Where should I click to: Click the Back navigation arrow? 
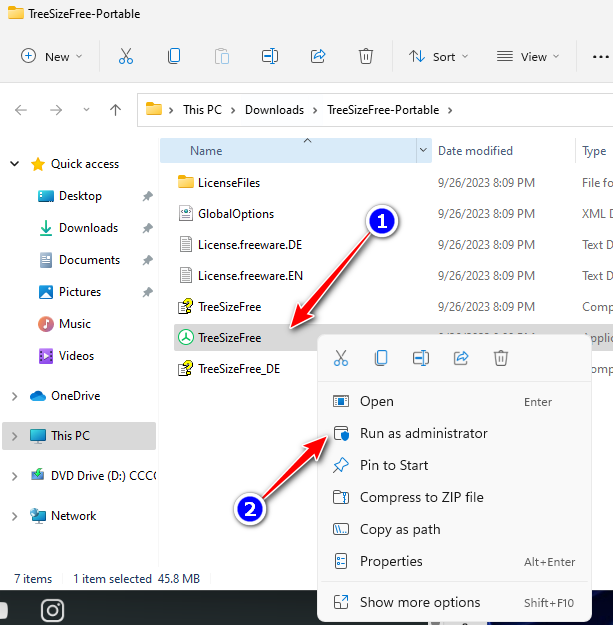pyautogui.click(x=21, y=110)
